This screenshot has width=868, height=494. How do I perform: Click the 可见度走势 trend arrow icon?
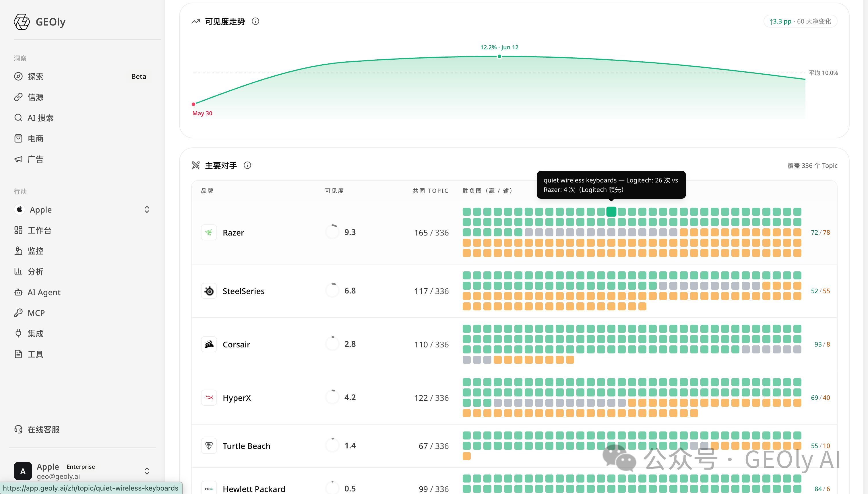point(196,22)
